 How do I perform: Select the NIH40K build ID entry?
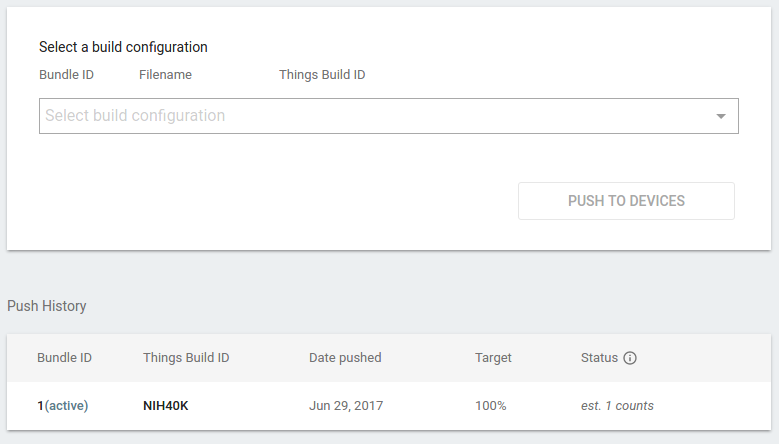pos(166,406)
